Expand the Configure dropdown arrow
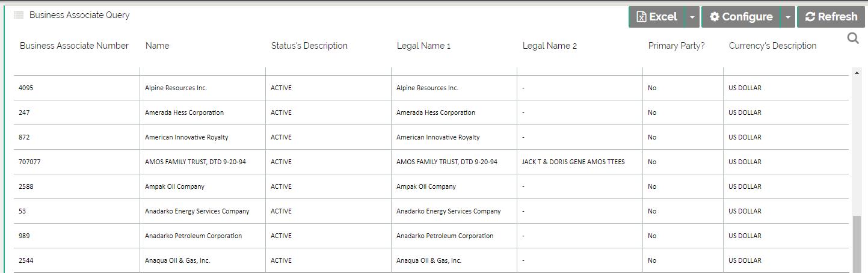 (787, 17)
